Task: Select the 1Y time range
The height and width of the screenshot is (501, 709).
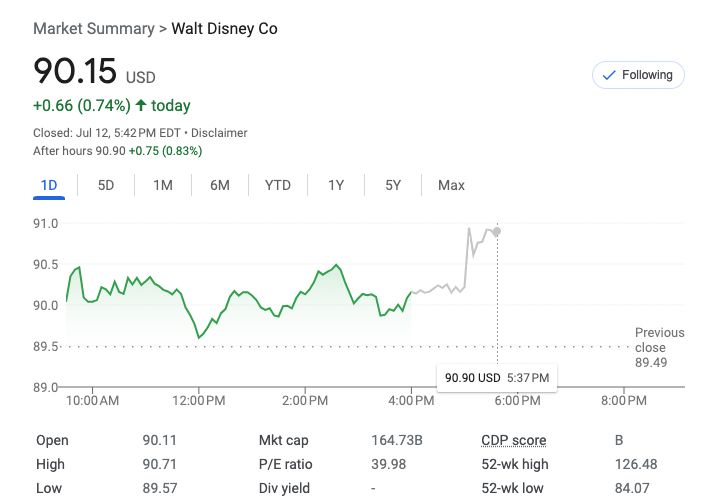Action: pos(336,185)
